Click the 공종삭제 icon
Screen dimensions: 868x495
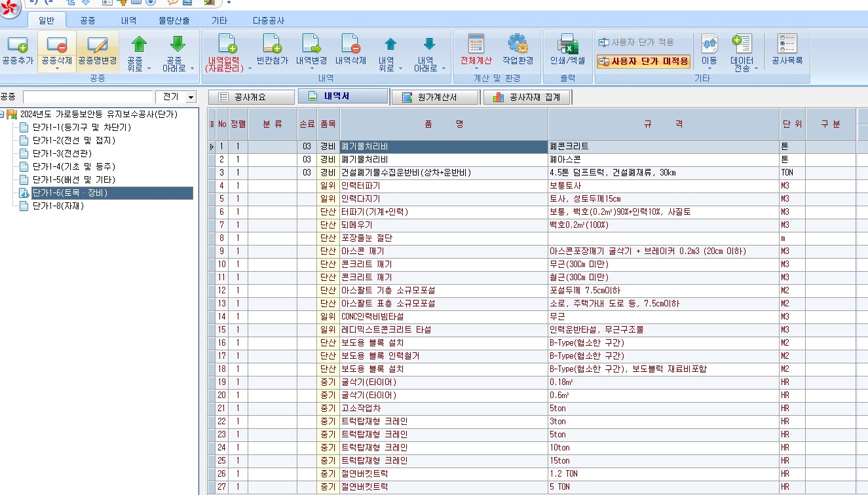coord(57,45)
